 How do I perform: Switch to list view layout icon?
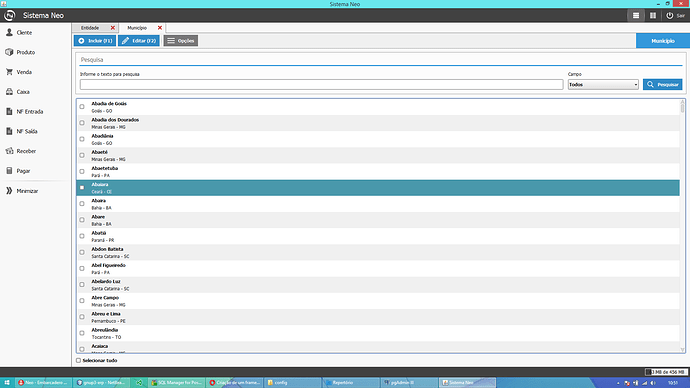[x=636, y=15]
